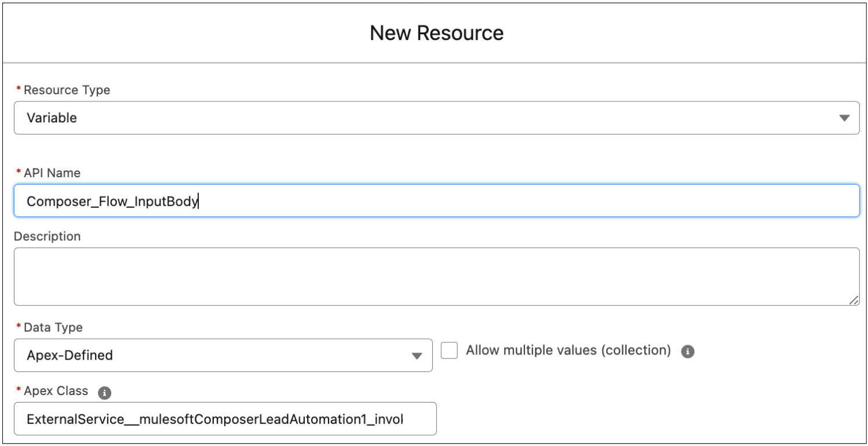868x446 pixels.
Task: Click the Data Type field label
Action: (53, 328)
